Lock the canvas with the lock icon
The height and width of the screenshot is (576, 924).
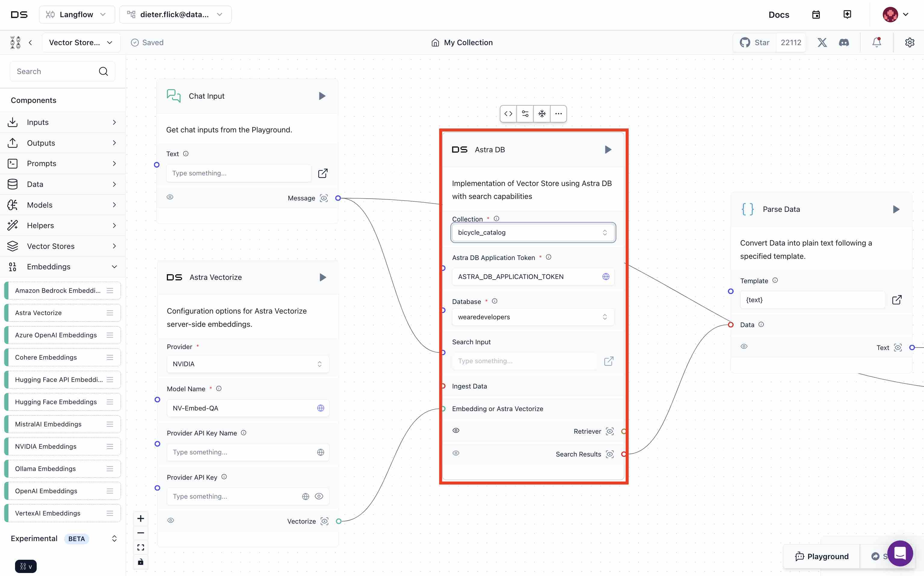[140, 562]
